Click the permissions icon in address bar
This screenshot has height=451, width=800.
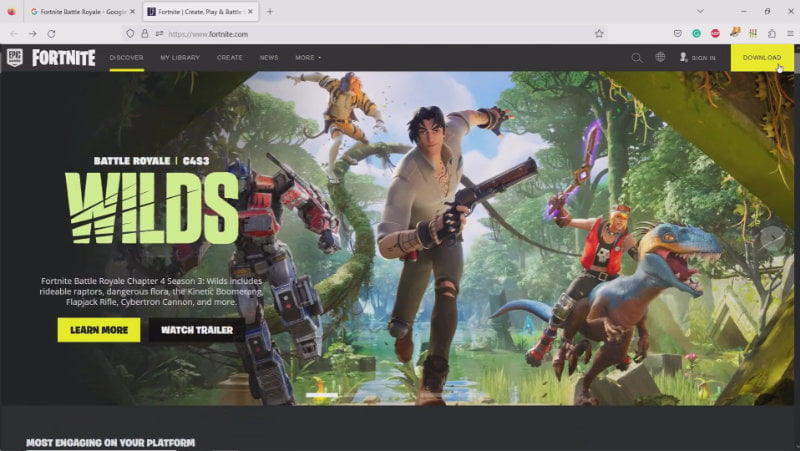click(159, 34)
